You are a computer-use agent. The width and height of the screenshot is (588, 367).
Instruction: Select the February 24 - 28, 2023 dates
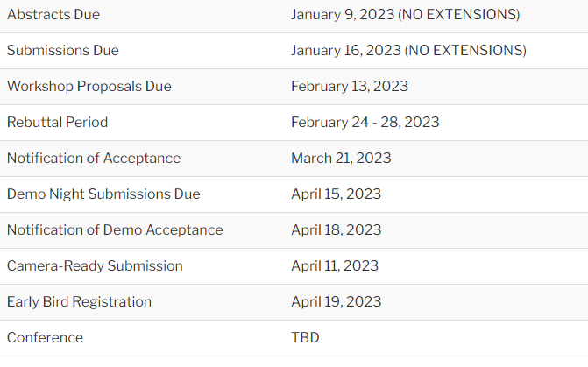[x=365, y=123]
